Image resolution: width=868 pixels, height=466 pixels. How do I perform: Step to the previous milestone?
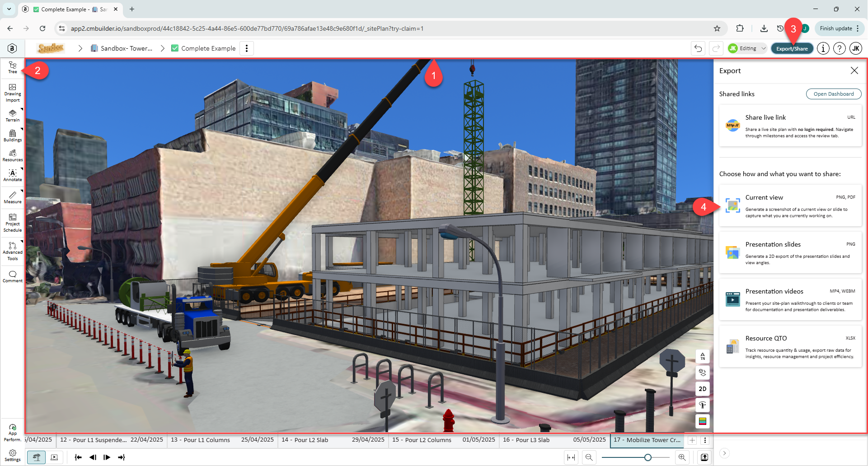pyautogui.click(x=93, y=457)
